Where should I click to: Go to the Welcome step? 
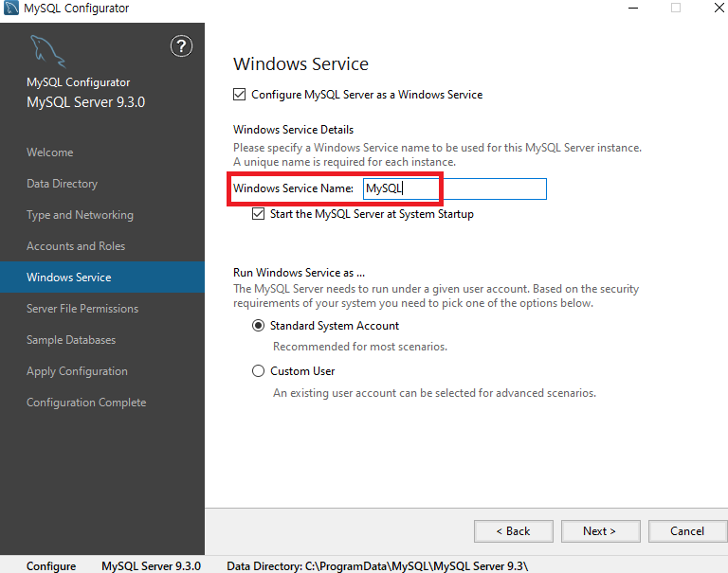click(49, 152)
